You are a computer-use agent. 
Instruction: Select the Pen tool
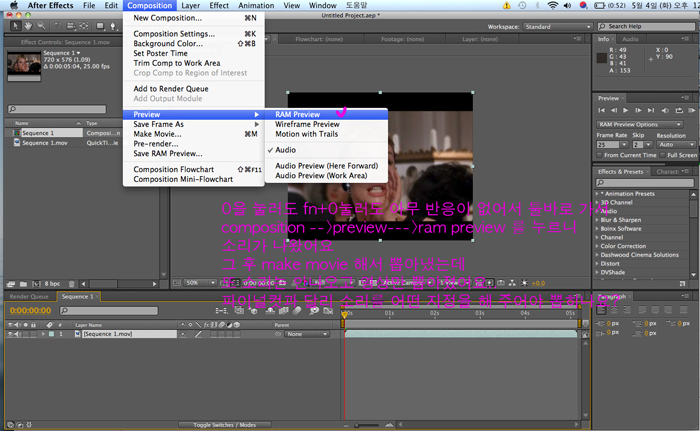tap(113, 26)
